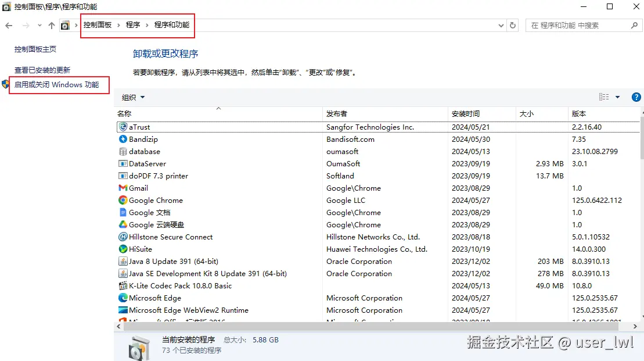The width and height of the screenshot is (644, 361).
Task: Click the horizontal scrollbar right arrow
Action: click(x=635, y=327)
